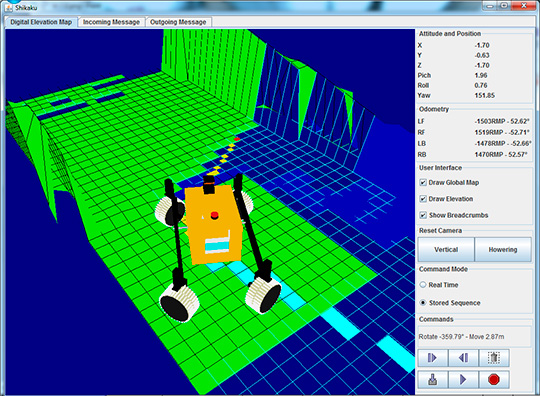Select the Digital Elevation Map tab
The width and height of the screenshot is (540, 396).
tap(41, 22)
